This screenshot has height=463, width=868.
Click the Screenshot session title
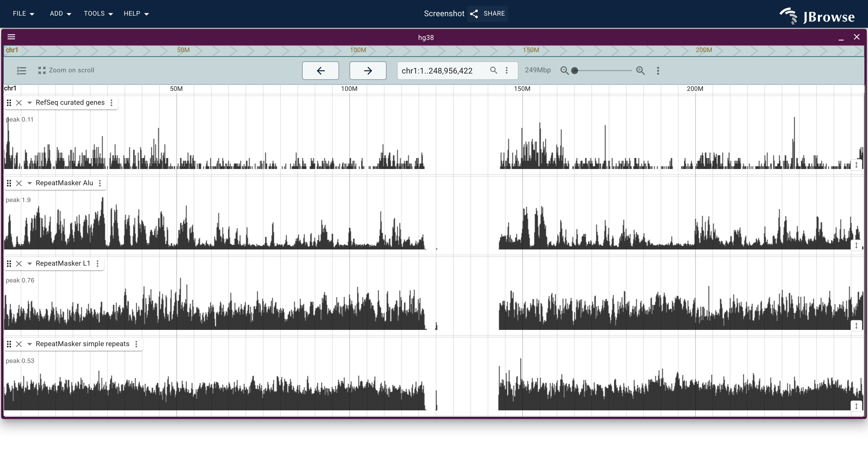click(444, 14)
